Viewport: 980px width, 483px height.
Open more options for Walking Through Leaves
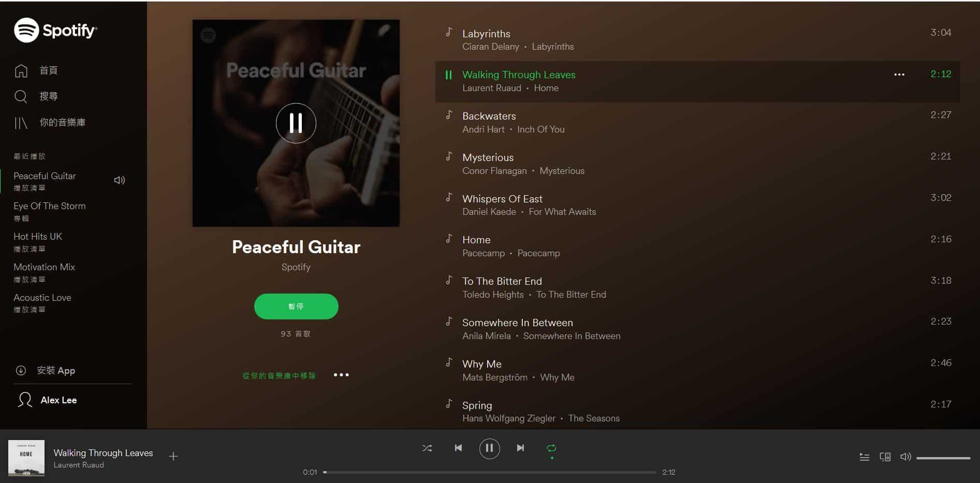point(899,75)
